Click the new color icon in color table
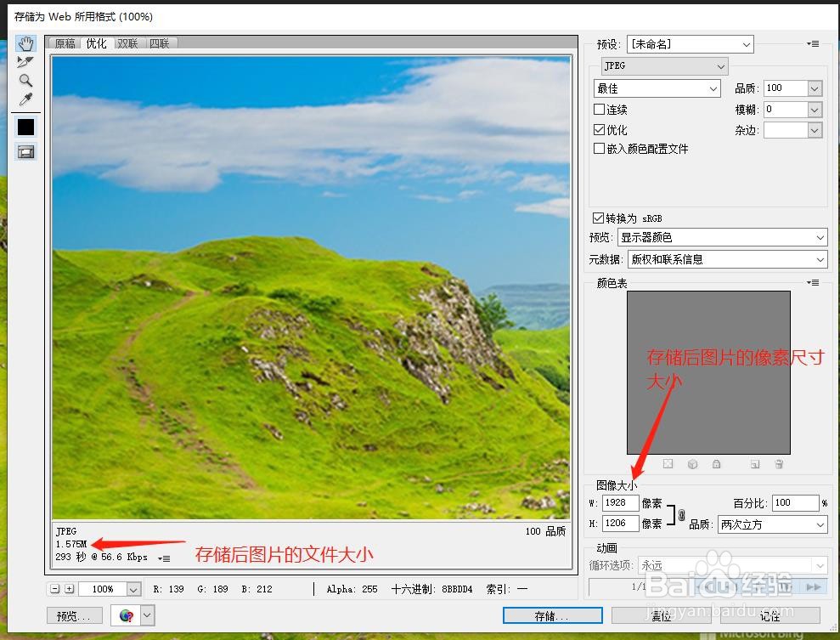Image resolution: width=840 pixels, height=640 pixels. click(755, 464)
